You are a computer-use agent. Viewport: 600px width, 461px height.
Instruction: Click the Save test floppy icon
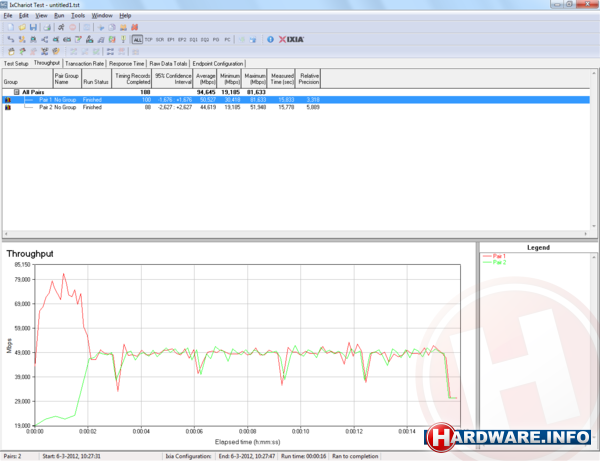click(x=33, y=27)
